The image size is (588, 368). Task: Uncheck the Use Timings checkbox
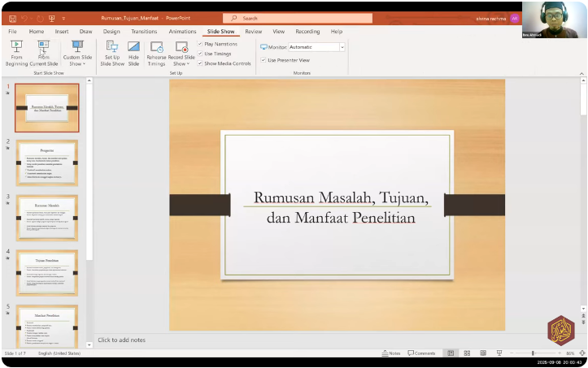coord(200,54)
